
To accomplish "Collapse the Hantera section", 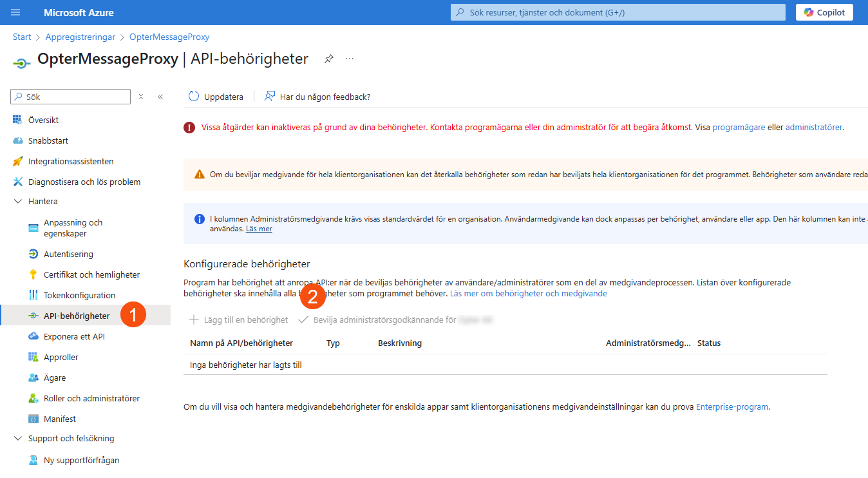I will coord(17,201).
